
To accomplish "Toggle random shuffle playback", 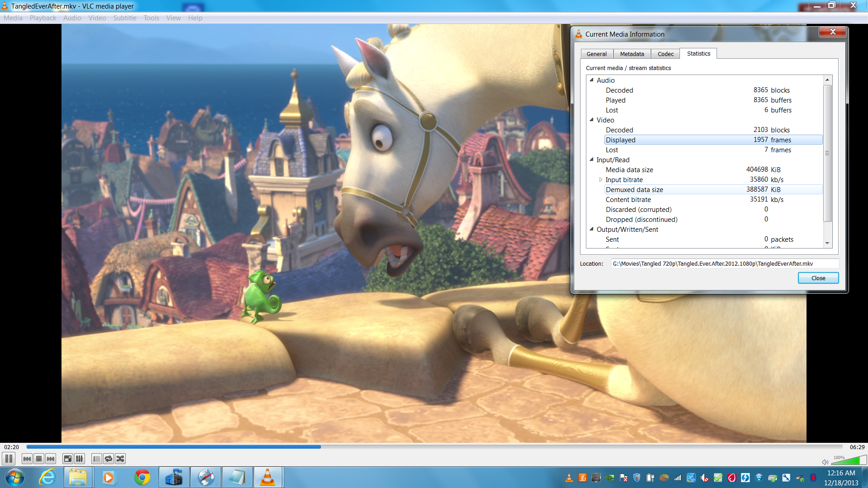I will coord(120,459).
